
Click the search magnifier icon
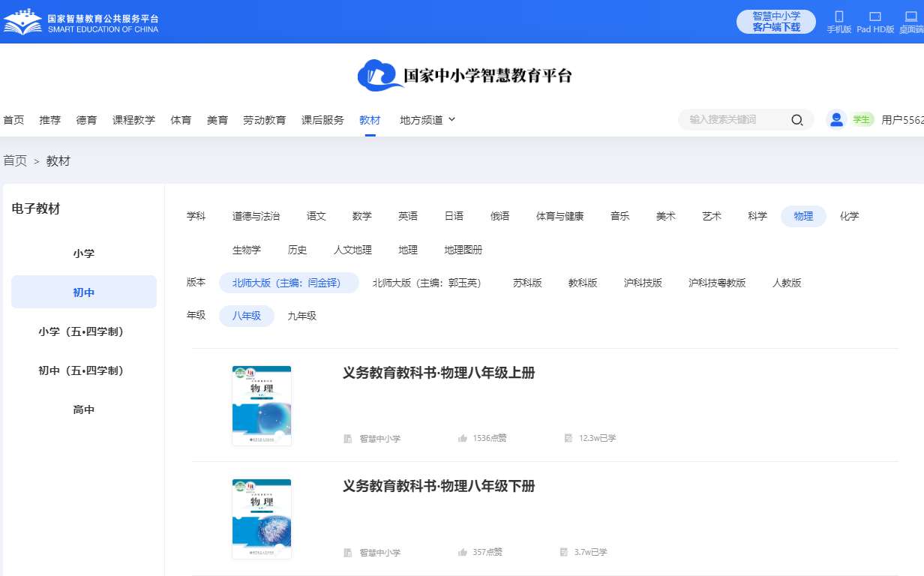point(797,120)
